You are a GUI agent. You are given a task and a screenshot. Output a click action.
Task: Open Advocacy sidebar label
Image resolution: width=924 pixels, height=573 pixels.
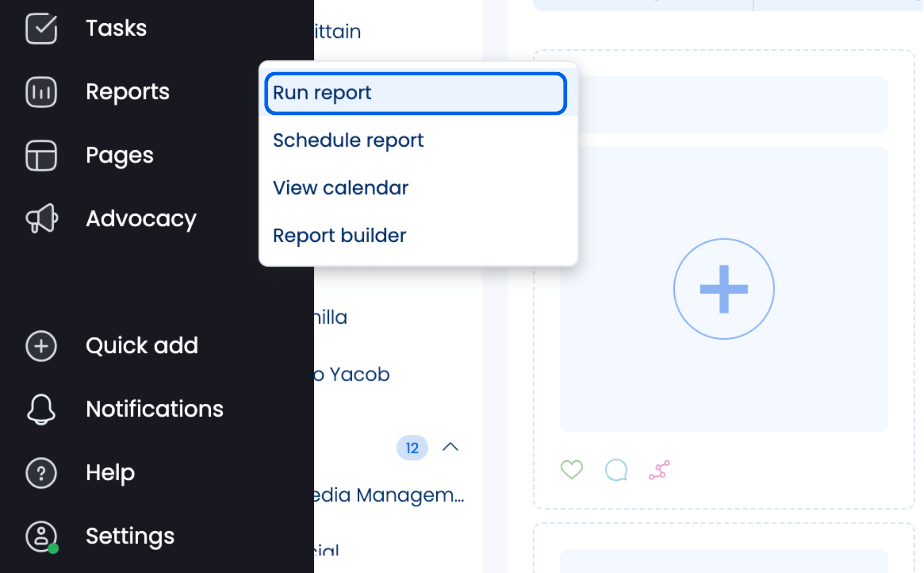click(141, 219)
